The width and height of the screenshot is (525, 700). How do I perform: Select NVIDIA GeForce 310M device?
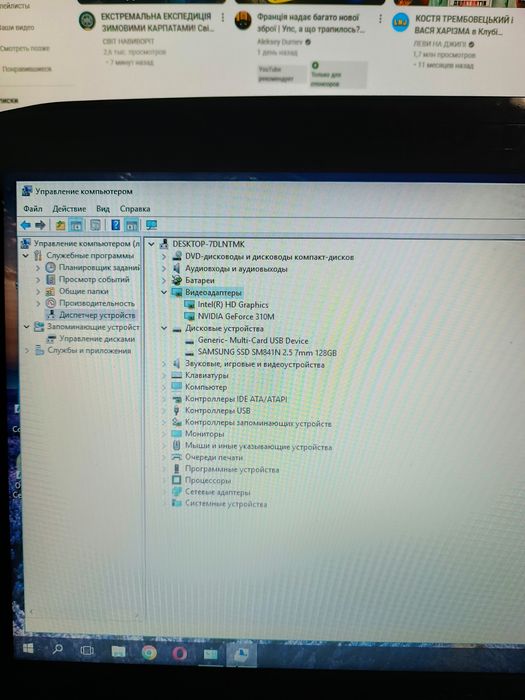(236, 317)
